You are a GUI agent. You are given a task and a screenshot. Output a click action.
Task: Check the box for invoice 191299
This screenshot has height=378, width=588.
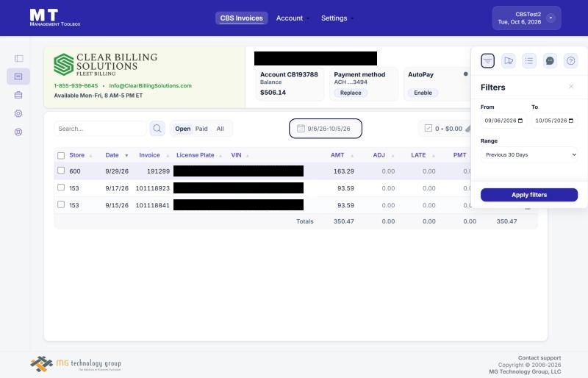pos(61,171)
